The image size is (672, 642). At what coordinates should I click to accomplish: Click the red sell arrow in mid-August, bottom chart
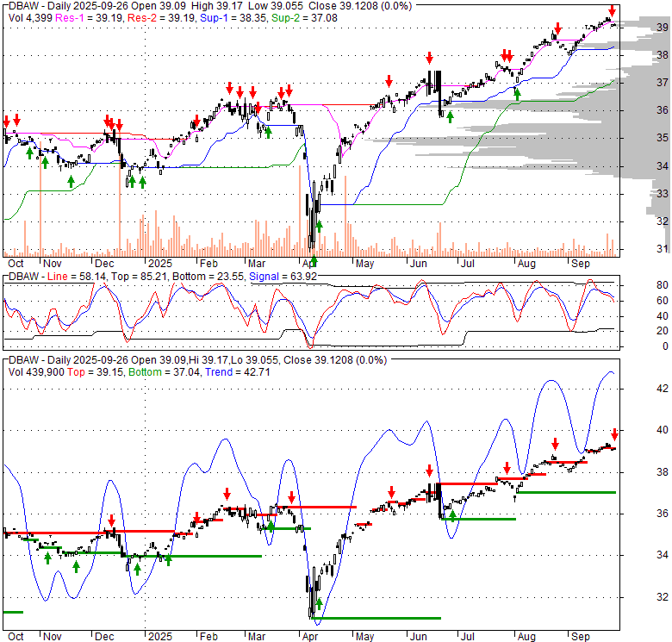(x=555, y=444)
